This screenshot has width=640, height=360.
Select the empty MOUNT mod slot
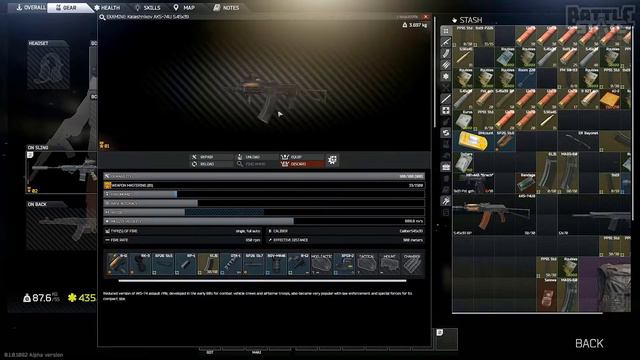click(x=389, y=264)
